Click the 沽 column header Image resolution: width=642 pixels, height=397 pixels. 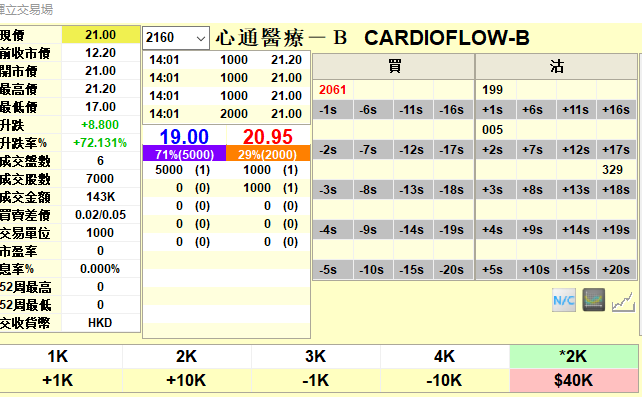click(x=556, y=66)
